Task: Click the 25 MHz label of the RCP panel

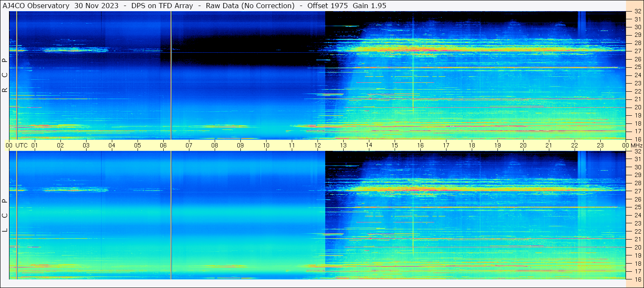Action: 637,67
